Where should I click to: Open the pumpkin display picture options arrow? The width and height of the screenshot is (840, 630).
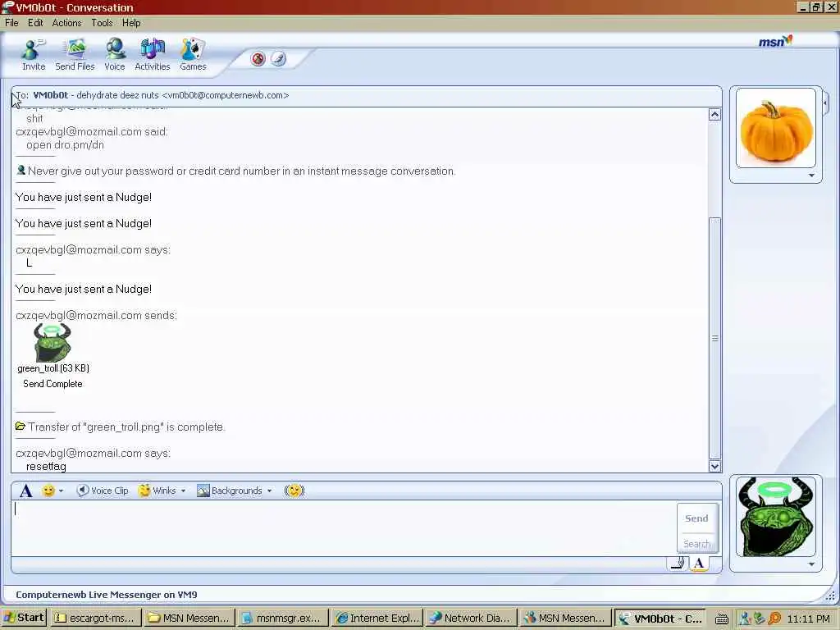tap(811, 176)
